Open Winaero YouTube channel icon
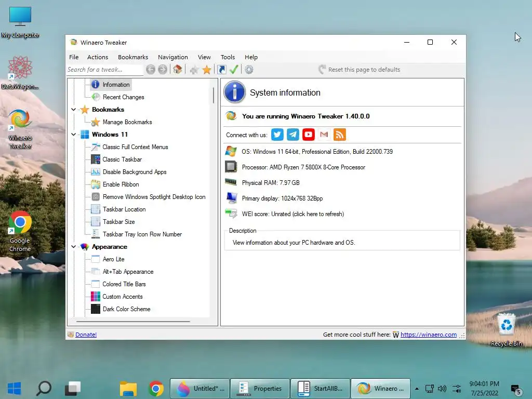 (309, 135)
